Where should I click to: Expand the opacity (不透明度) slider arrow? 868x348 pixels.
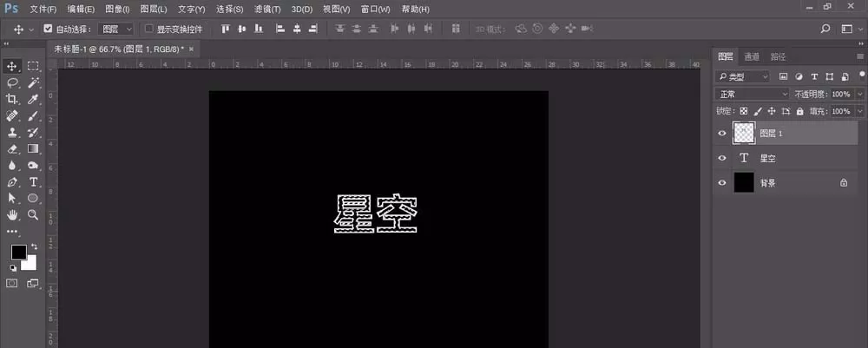[859, 94]
